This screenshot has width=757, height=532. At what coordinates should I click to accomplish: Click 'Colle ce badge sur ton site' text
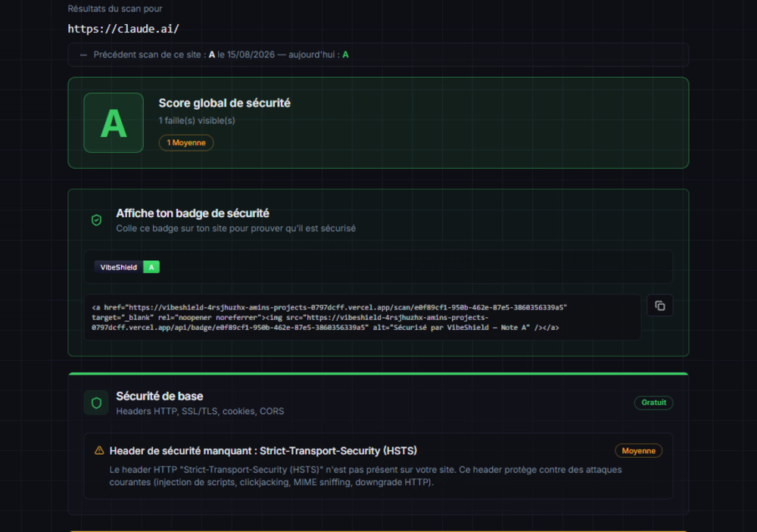[x=236, y=229]
